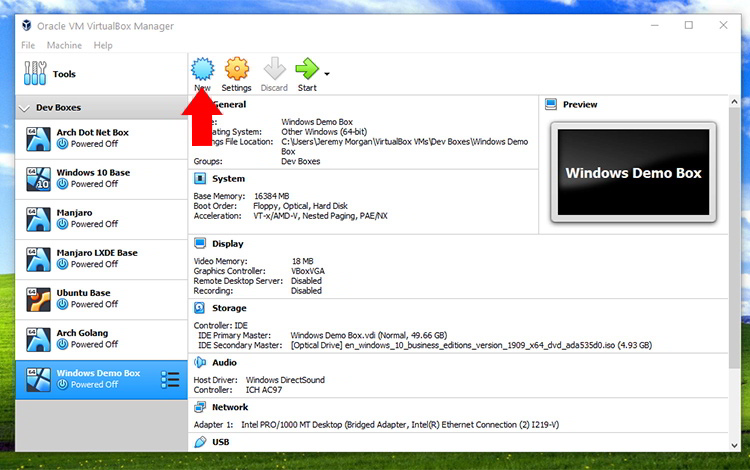Collapse the Dev Boxes group
Viewport: 750px width, 470px height.
[x=24, y=109]
